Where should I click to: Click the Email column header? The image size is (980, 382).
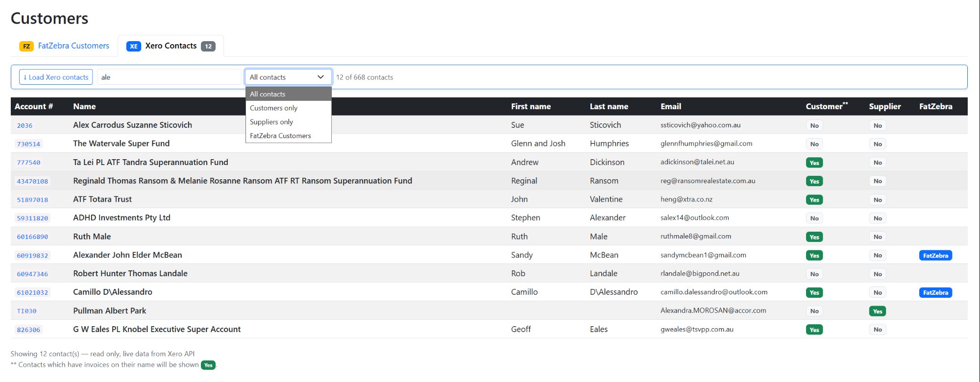(x=670, y=106)
